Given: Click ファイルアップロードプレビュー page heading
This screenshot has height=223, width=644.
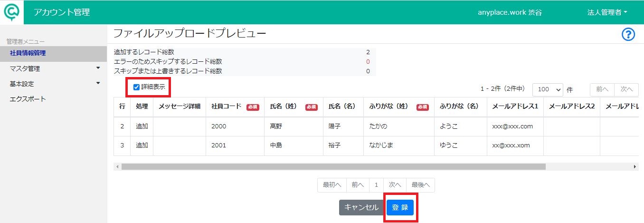Looking at the screenshot, I should (189, 33).
